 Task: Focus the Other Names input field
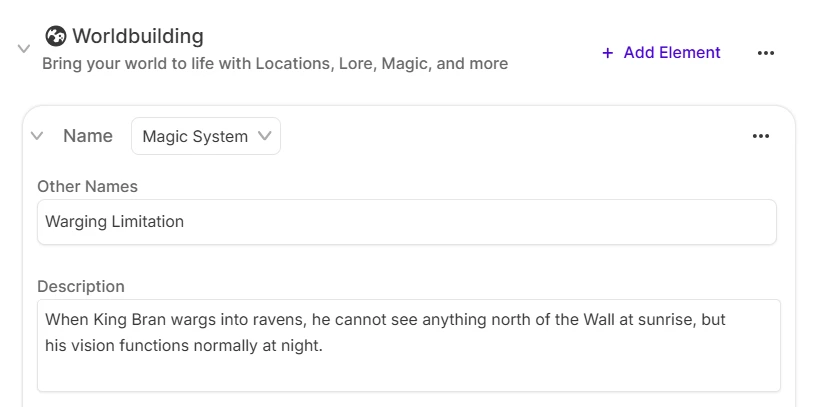tap(406, 222)
